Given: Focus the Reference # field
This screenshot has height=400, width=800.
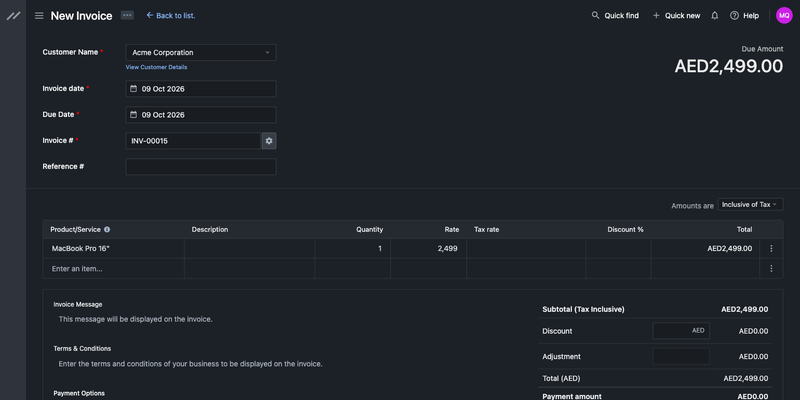Looking at the screenshot, I should tap(201, 167).
